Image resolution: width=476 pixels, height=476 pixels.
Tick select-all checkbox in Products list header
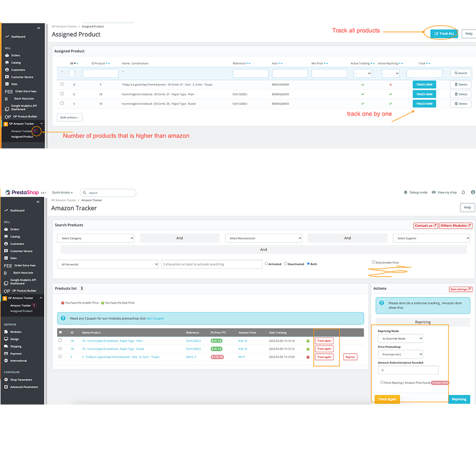pos(60,332)
